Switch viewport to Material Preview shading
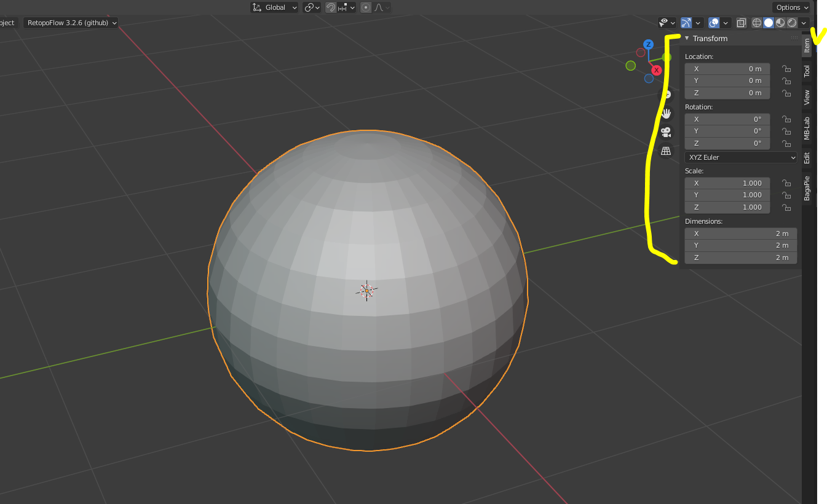 [780, 23]
